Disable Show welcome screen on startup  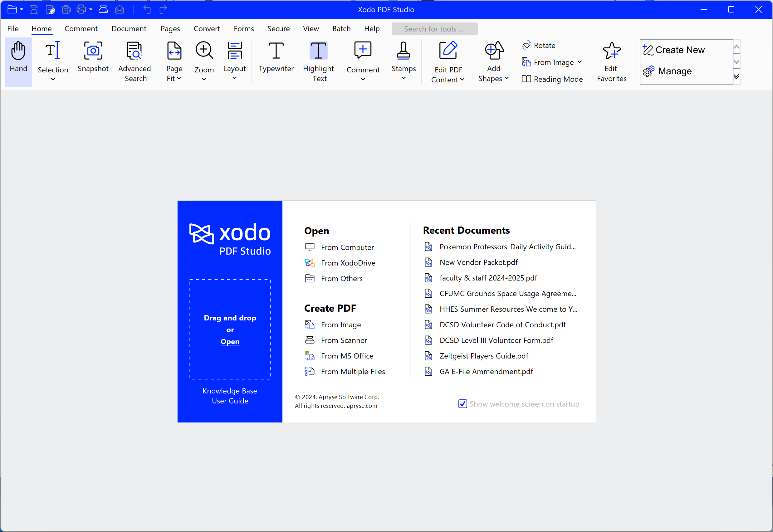[x=462, y=404]
